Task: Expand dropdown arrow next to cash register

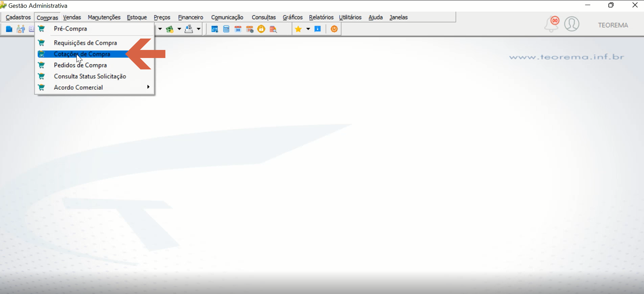Action: tap(199, 29)
